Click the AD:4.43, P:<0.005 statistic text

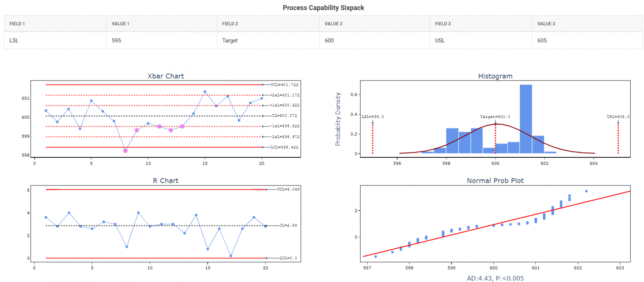click(x=495, y=278)
